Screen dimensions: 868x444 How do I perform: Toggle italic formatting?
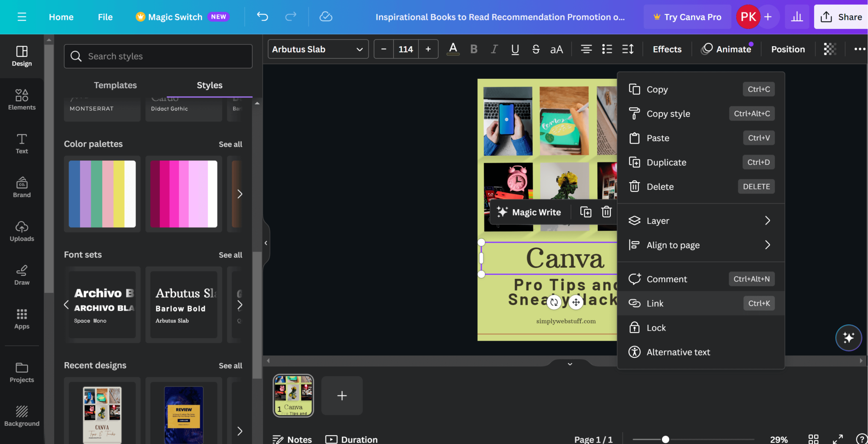[x=493, y=49]
